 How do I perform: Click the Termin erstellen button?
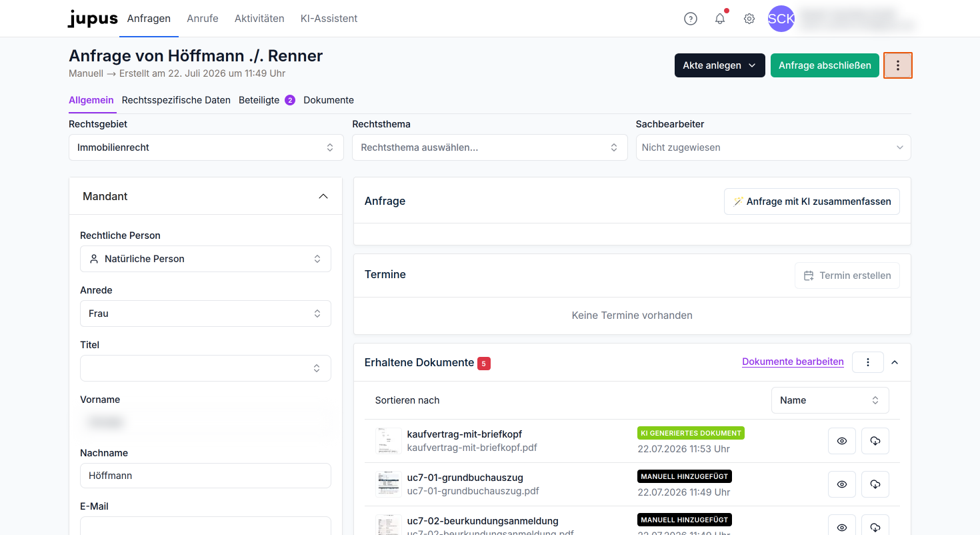pyautogui.click(x=847, y=276)
